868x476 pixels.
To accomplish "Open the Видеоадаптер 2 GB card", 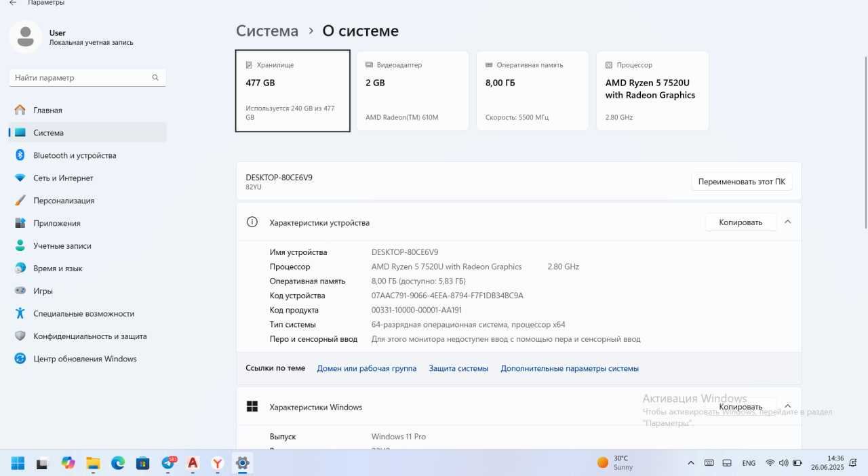I will coord(412,91).
